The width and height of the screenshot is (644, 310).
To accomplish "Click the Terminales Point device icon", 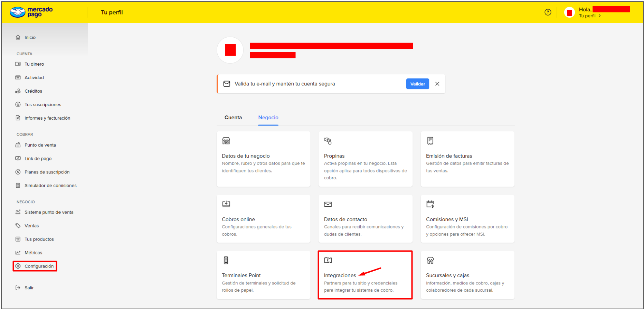I will click(226, 260).
